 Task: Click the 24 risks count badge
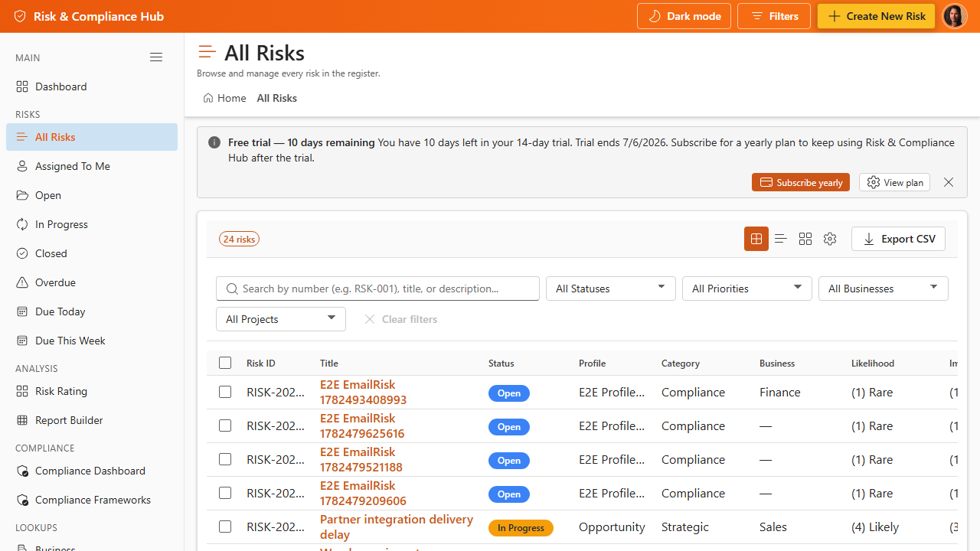[240, 239]
